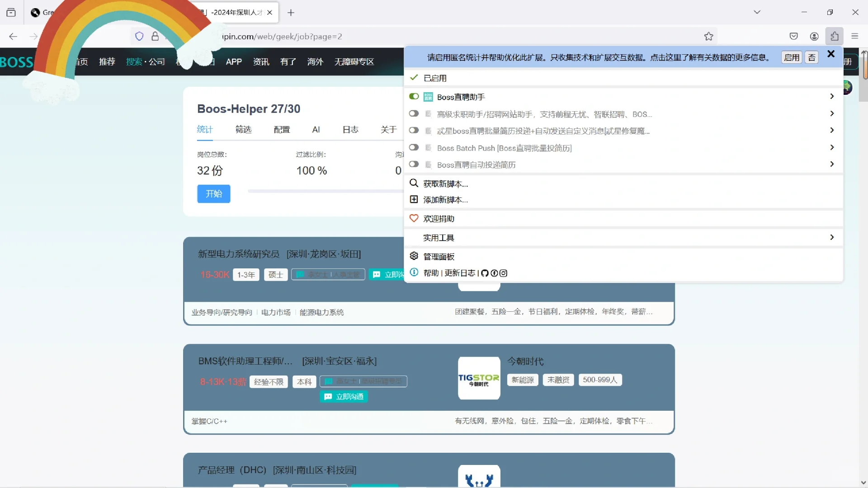Click the Instagram icon in the help row

tap(504, 273)
